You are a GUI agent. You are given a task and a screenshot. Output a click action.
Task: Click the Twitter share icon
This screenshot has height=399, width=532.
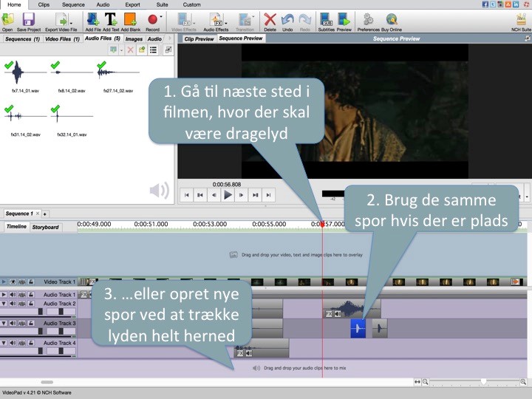click(493, 4)
